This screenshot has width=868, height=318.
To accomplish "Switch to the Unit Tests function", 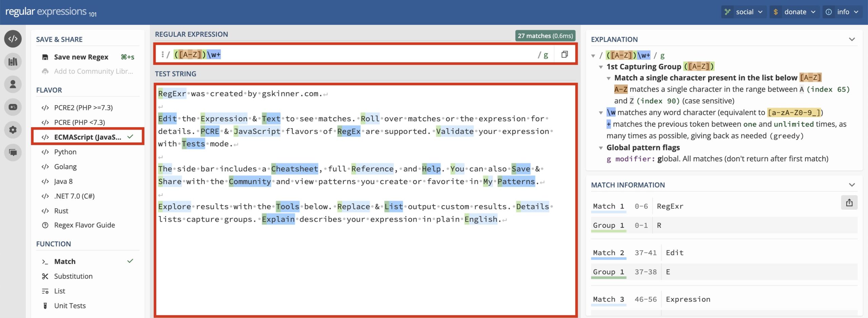I will click(x=70, y=306).
